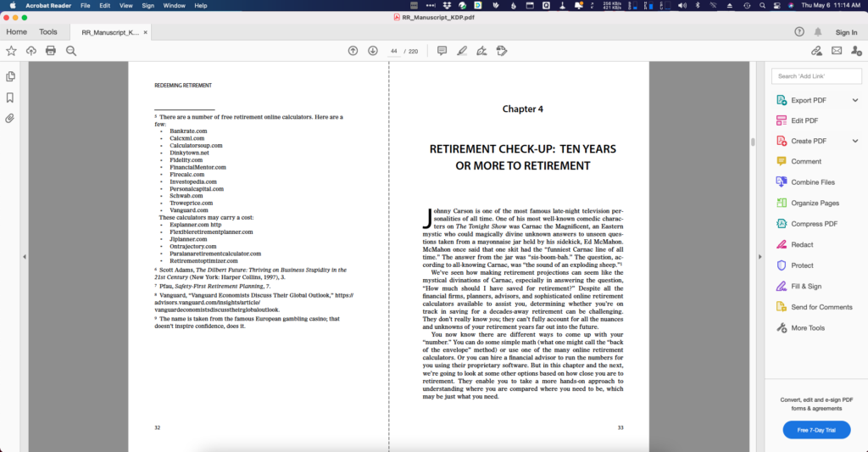The image size is (868, 452).
Task: Select the RR_Manuscript_K... document tab
Action: [110, 33]
